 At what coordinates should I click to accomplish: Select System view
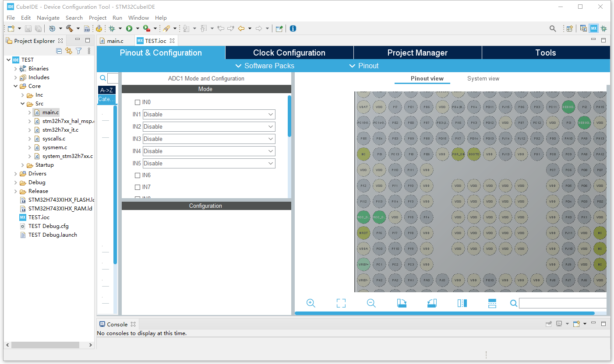tap(483, 79)
